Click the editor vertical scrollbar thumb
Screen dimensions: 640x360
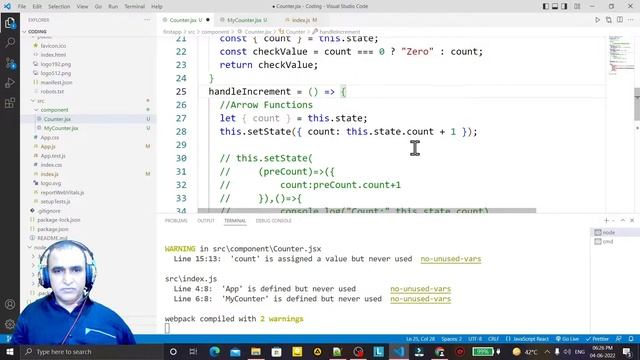pos(637,104)
